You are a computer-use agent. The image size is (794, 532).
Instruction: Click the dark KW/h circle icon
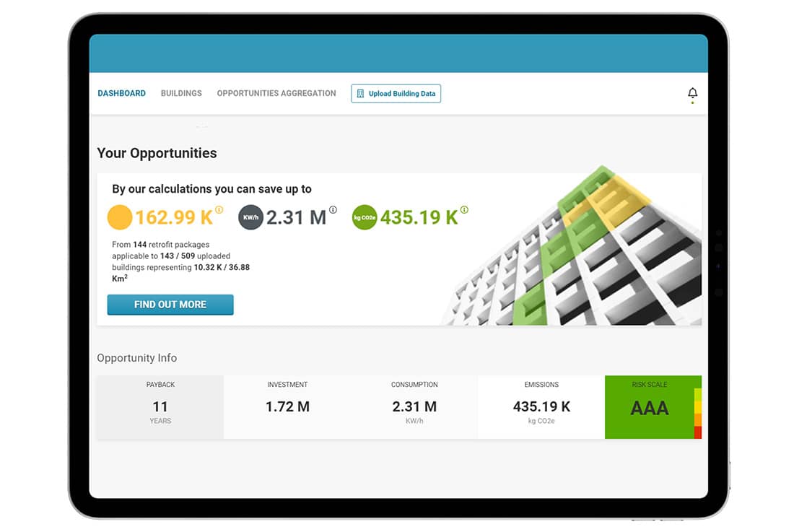pos(250,217)
